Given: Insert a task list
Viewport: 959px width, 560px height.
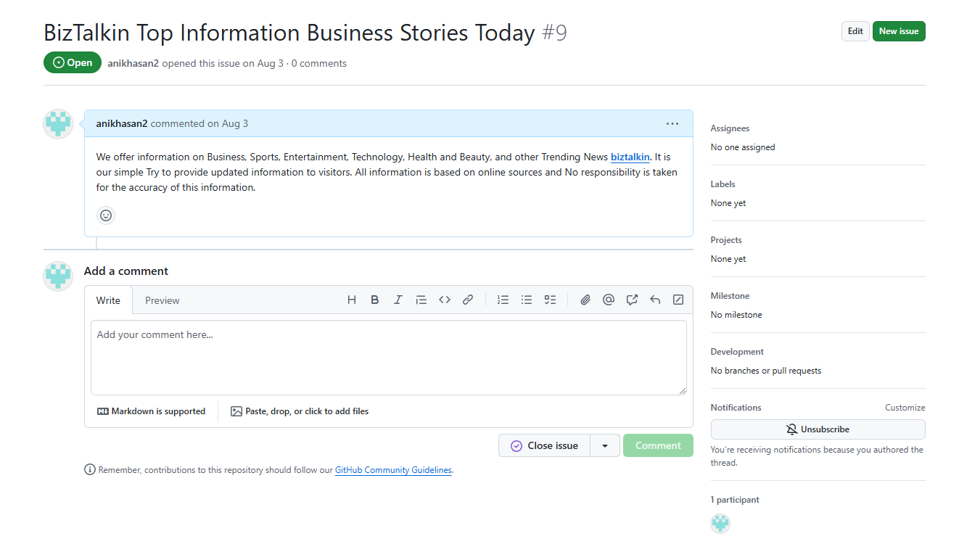Looking at the screenshot, I should coord(550,300).
